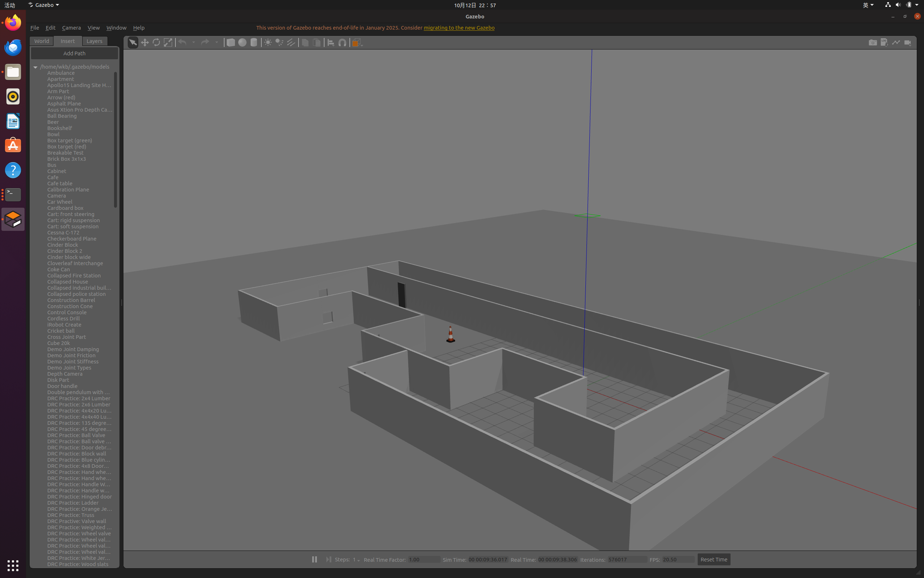This screenshot has height=578, width=924.
Task: Switch to the World tab
Action: click(x=42, y=41)
